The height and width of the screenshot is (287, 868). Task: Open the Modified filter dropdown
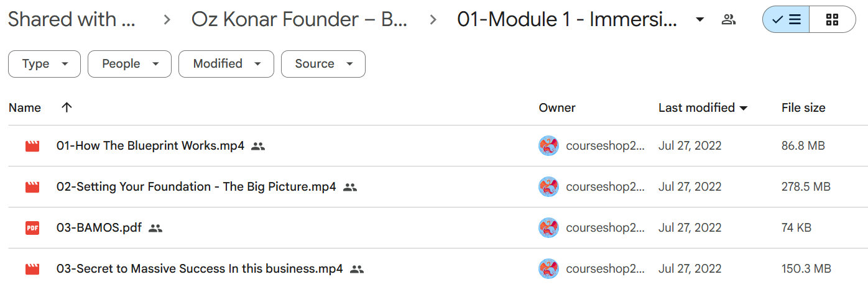[x=226, y=64]
